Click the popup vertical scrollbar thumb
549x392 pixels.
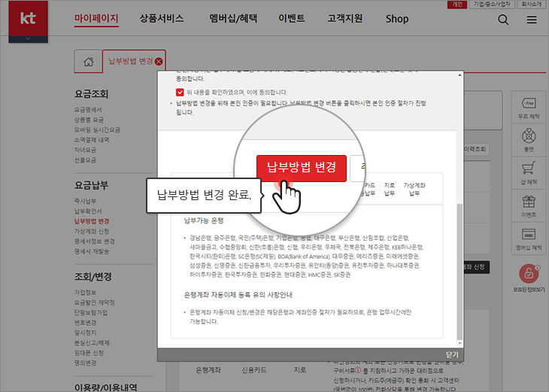click(460, 270)
